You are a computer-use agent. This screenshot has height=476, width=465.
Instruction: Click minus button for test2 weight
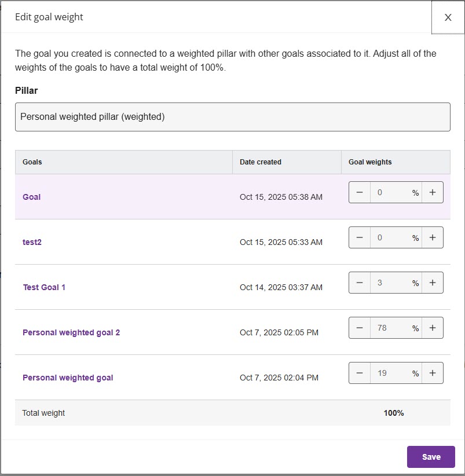tap(360, 238)
